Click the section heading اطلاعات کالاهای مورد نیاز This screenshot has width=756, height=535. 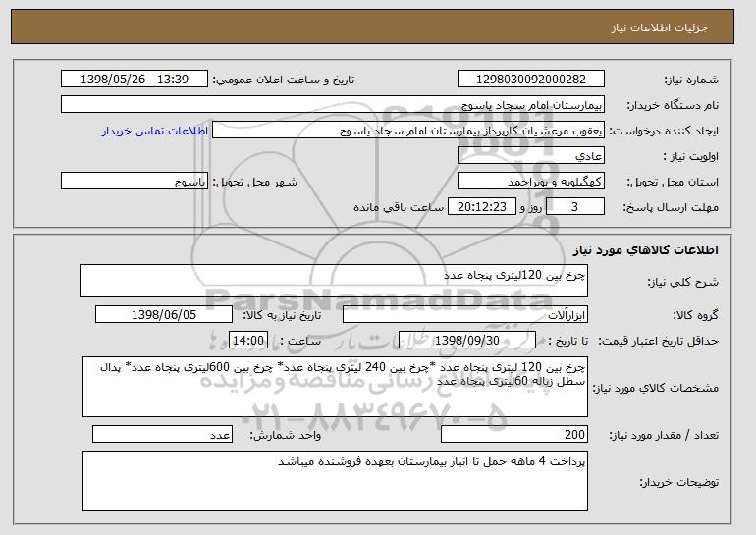646,250
